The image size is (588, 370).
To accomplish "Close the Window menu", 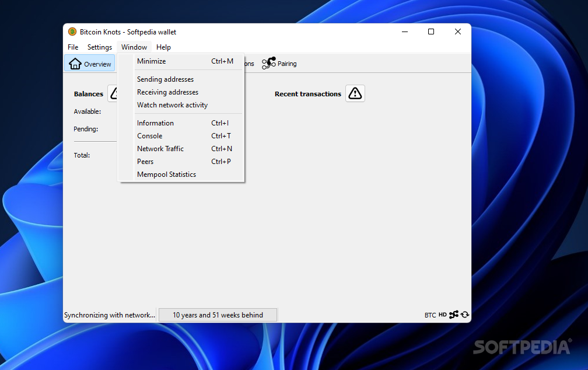I will (134, 47).
